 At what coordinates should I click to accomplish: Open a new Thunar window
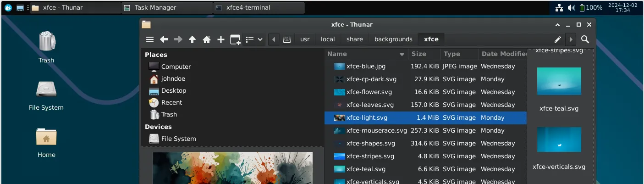[235, 39]
